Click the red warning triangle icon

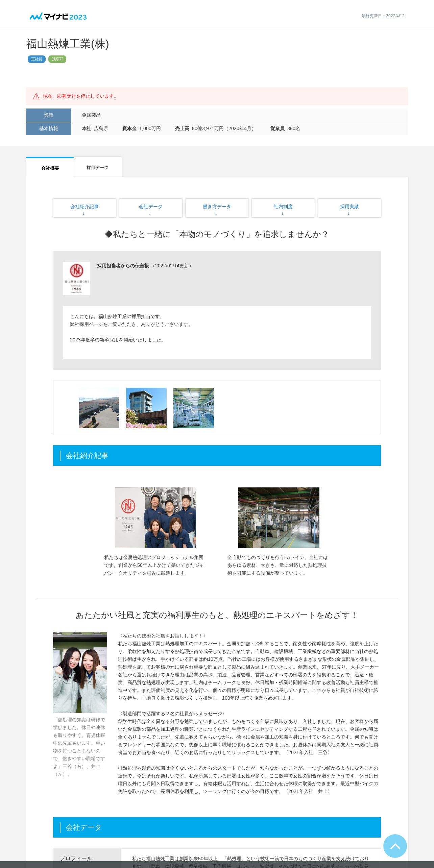36,96
